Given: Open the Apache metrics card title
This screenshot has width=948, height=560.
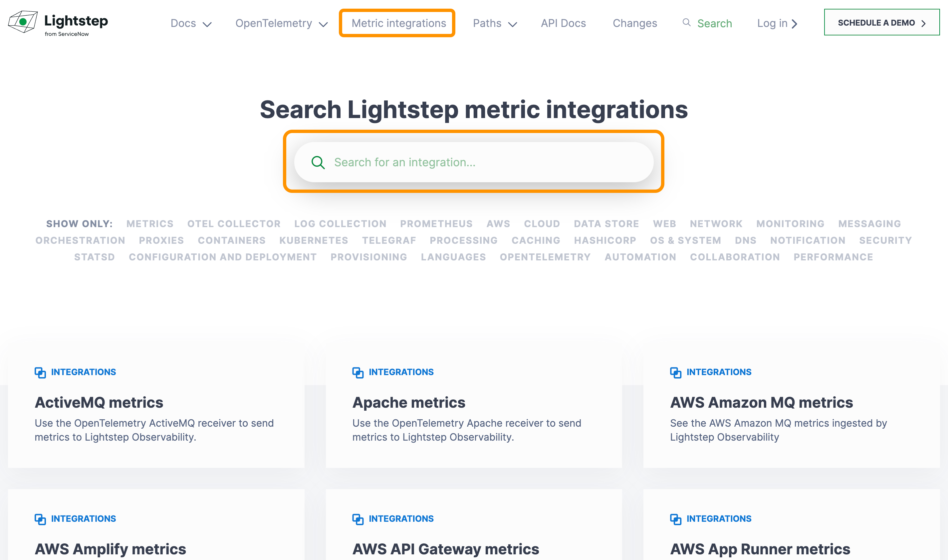Looking at the screenshot, I should pyautogui.click(x=409, y=403).
